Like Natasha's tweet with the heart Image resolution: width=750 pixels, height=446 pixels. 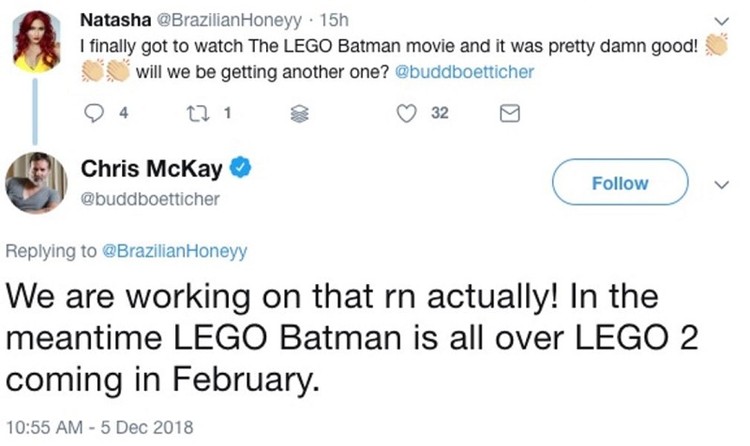(x=406, y=113)
